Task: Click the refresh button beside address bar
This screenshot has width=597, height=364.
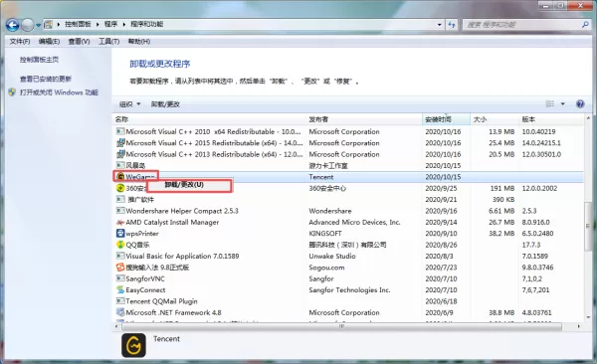Action: [452, 25]
